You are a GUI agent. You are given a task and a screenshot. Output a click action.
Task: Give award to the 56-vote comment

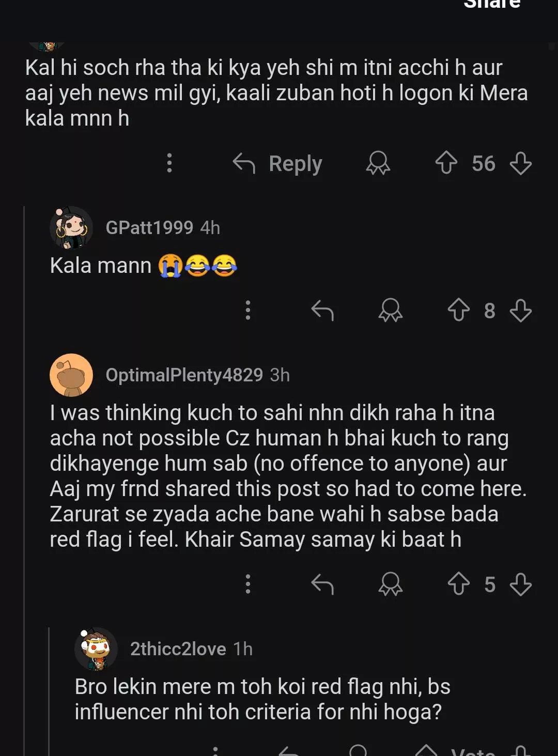(378, 163)
